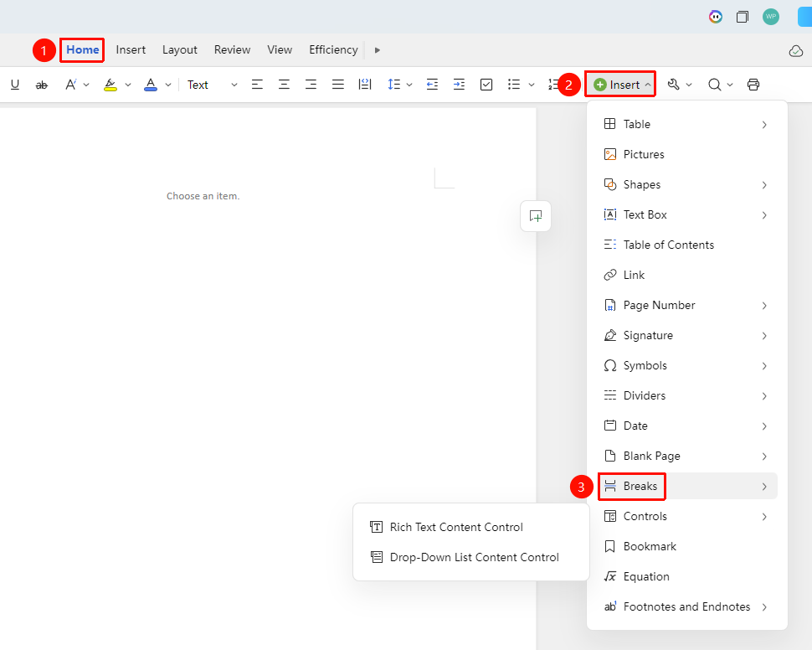
Task: Justify the paragraph text
Action: tap(337, 85)
